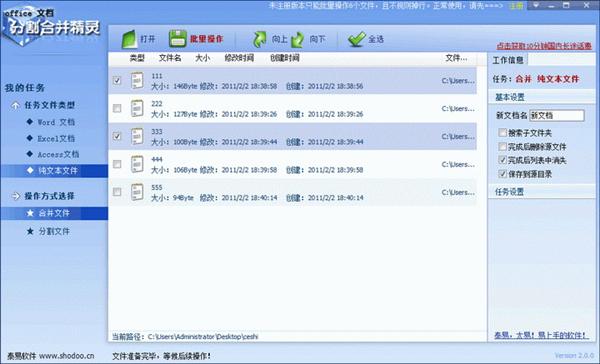Click the 当前路径 path text at bottom

(x=185, y=337)
